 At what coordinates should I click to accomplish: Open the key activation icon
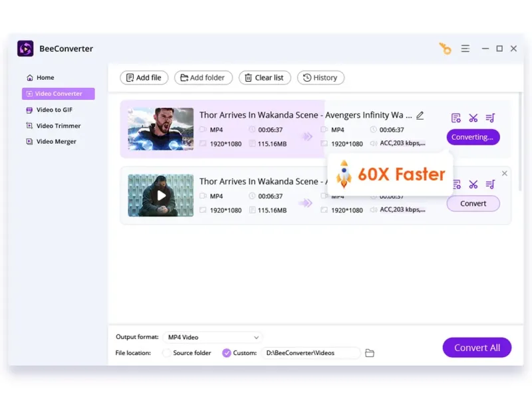pyautogui.click(x=445, y=49)
